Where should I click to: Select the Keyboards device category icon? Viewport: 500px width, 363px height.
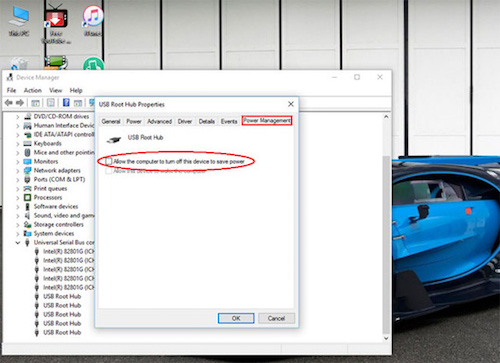tap(28, 144)
